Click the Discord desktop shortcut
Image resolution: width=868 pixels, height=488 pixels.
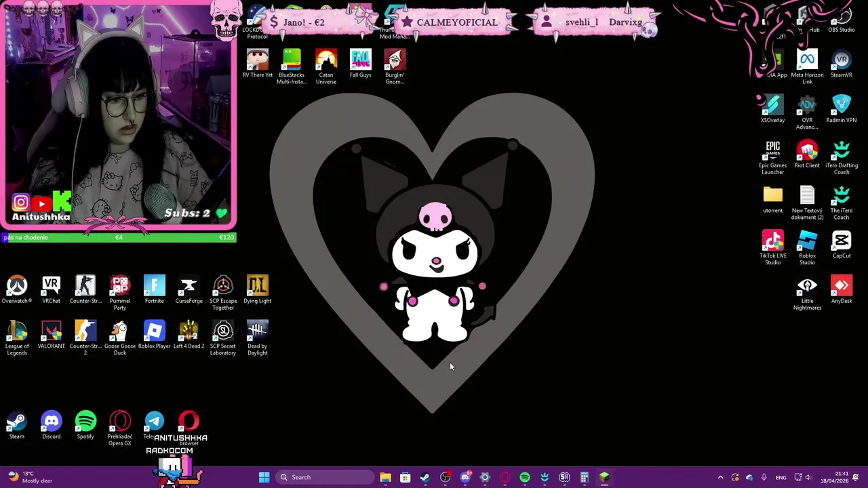[x=51, y=425]
